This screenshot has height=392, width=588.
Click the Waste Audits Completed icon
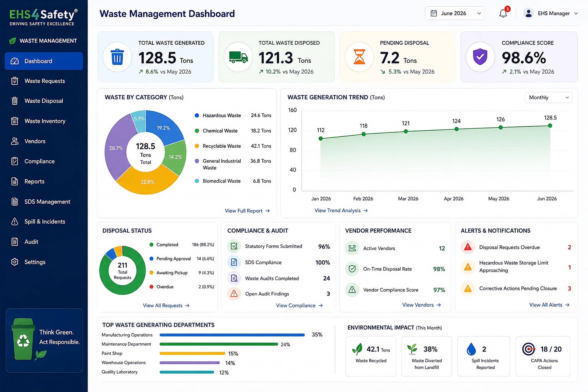(x=234, y=278)
